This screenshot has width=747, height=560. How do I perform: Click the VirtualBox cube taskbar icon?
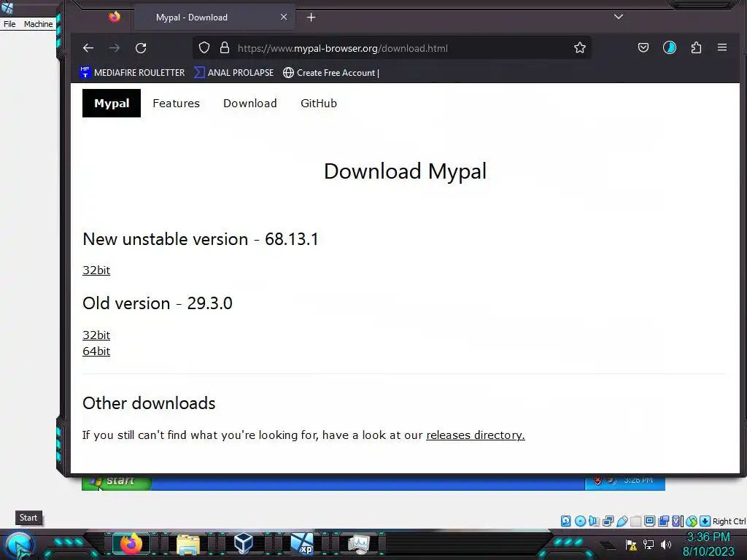point(244,544)
